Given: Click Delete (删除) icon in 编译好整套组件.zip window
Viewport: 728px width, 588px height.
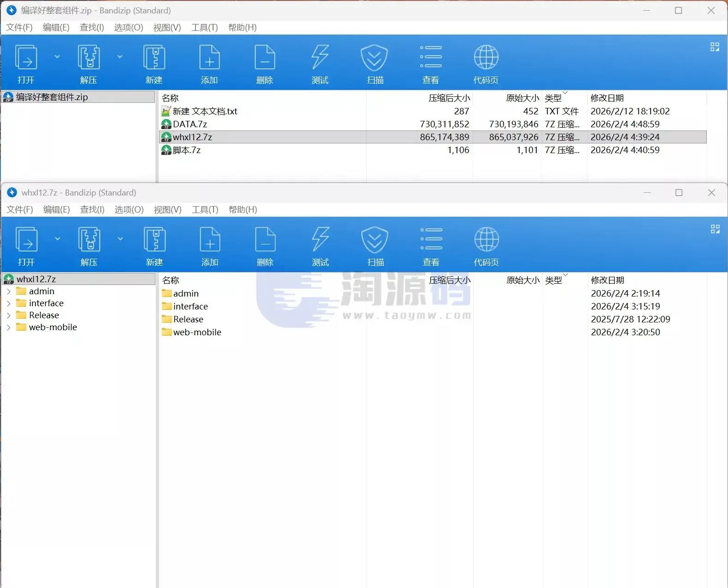Looking at the screenshot, I should 265,57.
